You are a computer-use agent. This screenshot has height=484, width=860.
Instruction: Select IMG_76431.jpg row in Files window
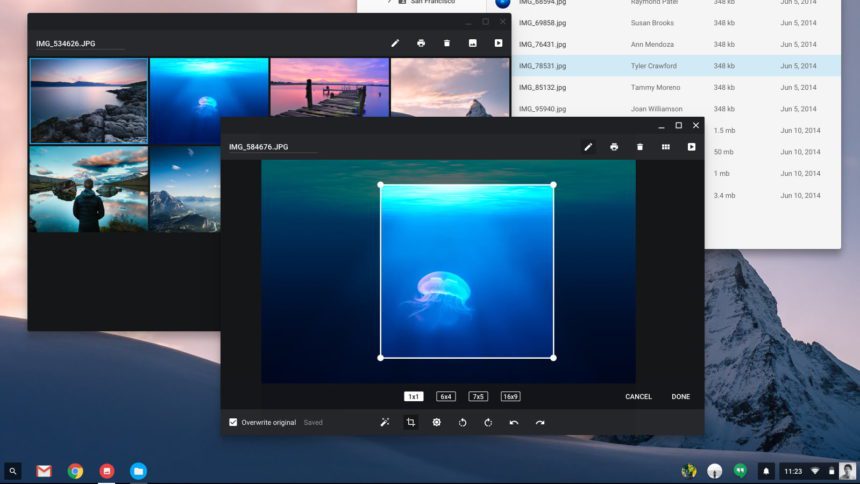(676, 44)
